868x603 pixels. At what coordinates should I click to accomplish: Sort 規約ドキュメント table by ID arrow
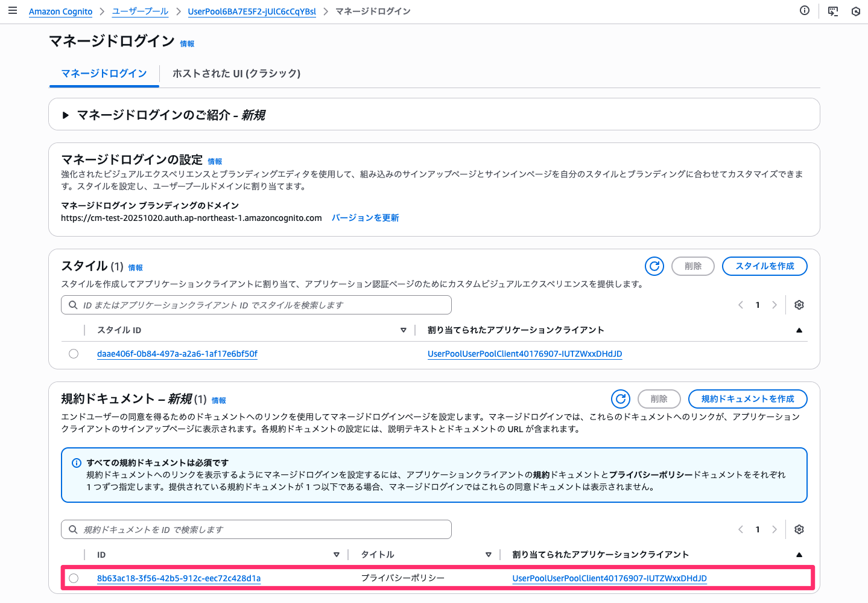click(x=337, y=555)
